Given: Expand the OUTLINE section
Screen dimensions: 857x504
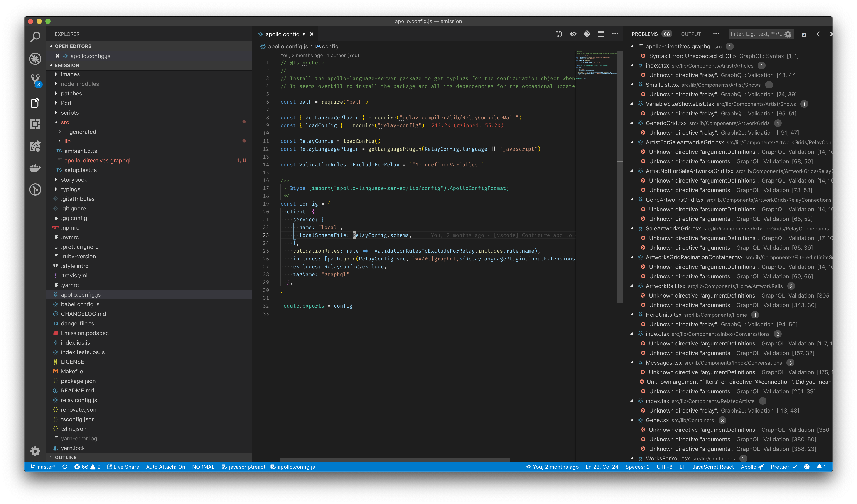Looking at the screenshot, I should click(x=66, y=457).
